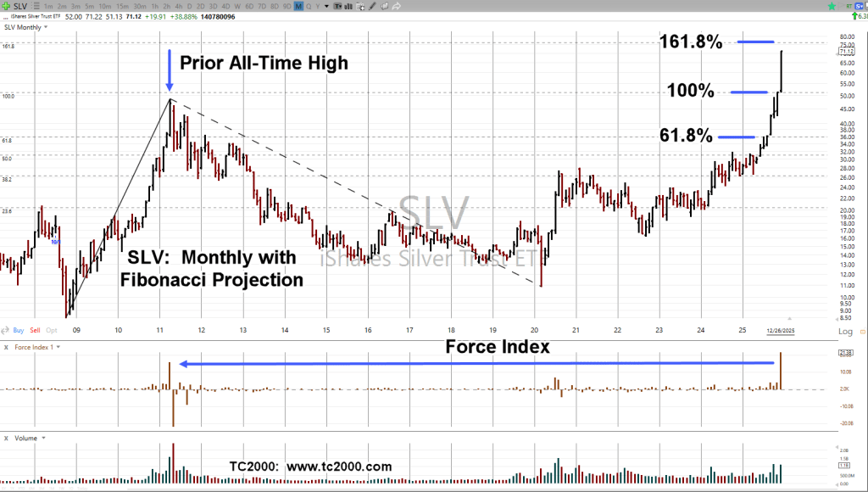Close the Volume pane with X
The image size is (868, 492).
pyautogui.click(x=6, y=438)
